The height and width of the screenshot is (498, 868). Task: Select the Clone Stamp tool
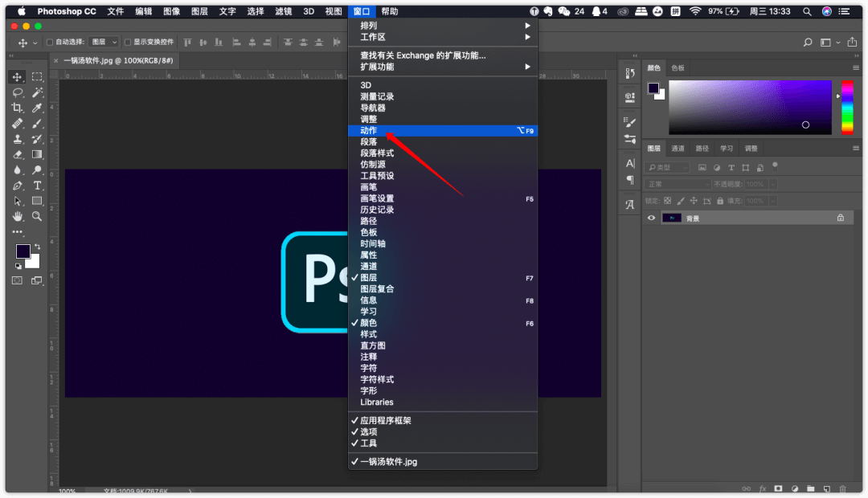coord(17,139)
